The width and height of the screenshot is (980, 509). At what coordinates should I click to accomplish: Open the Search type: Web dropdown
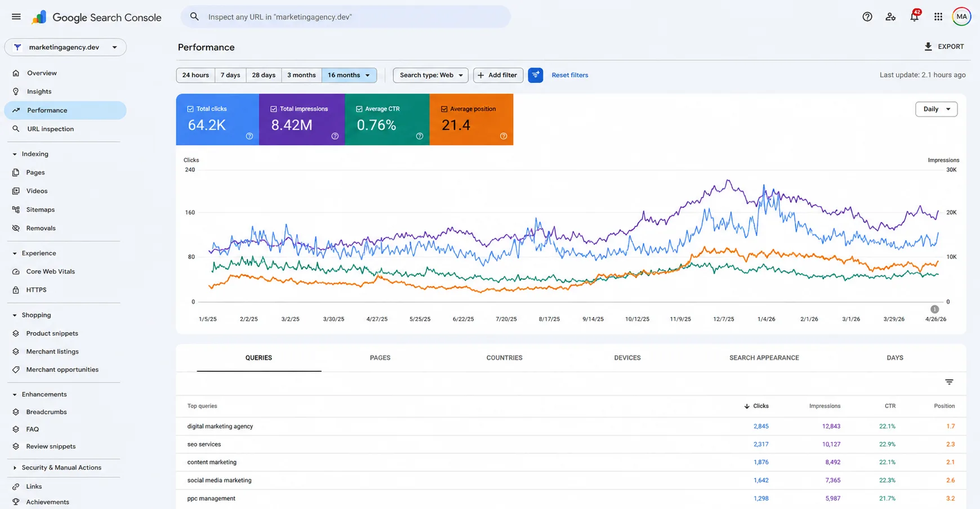click(x=431, y=75)
